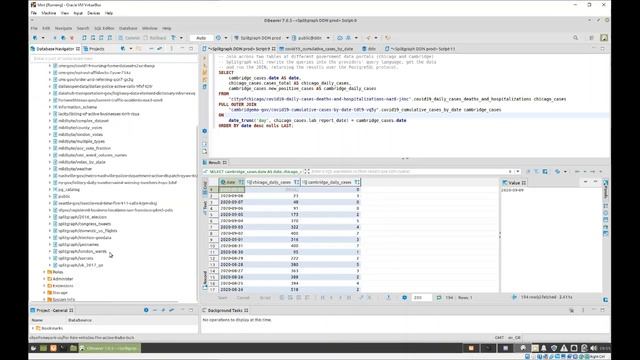Open the Mint menu on the taskbar
This screenshot has width=640, height=360.
pyautogui.click(x=33, y=348)
